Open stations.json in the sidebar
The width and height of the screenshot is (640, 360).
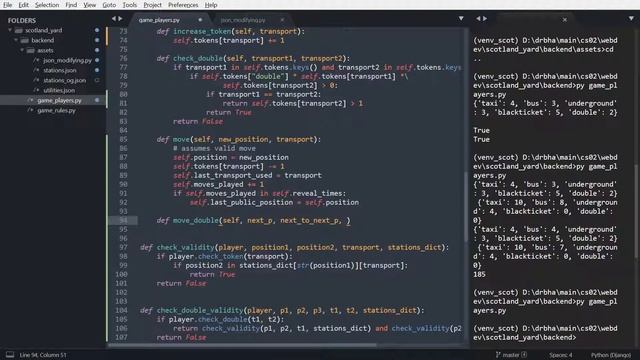coord(60,70)
